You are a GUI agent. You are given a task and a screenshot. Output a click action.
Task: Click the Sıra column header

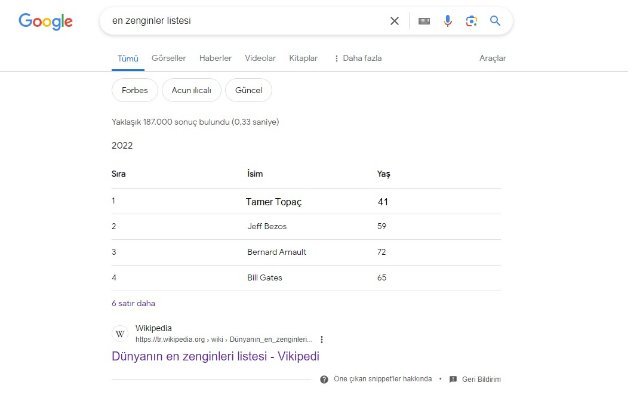(x=118, y=174)
